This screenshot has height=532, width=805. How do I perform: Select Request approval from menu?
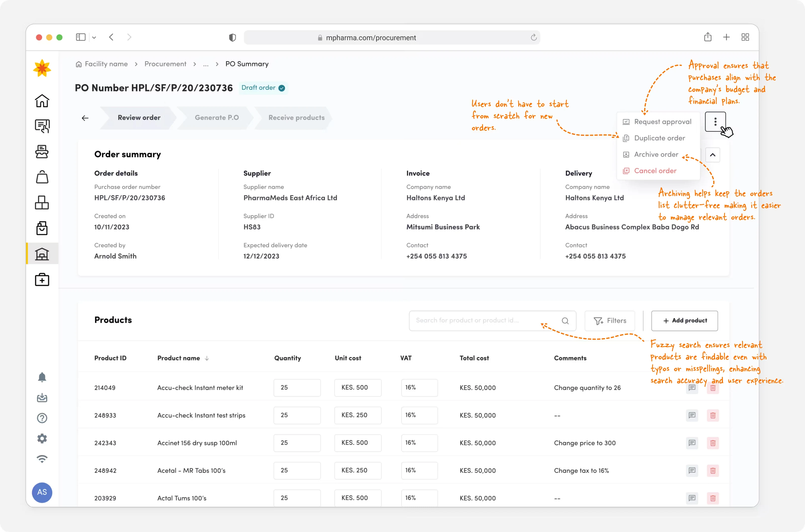[x=657, y=121]
